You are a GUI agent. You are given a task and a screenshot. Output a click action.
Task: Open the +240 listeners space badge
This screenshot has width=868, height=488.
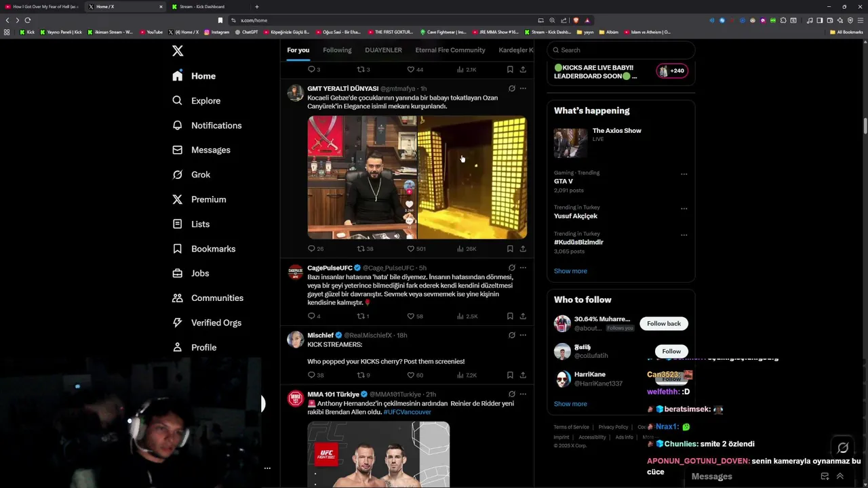[672, 70]
